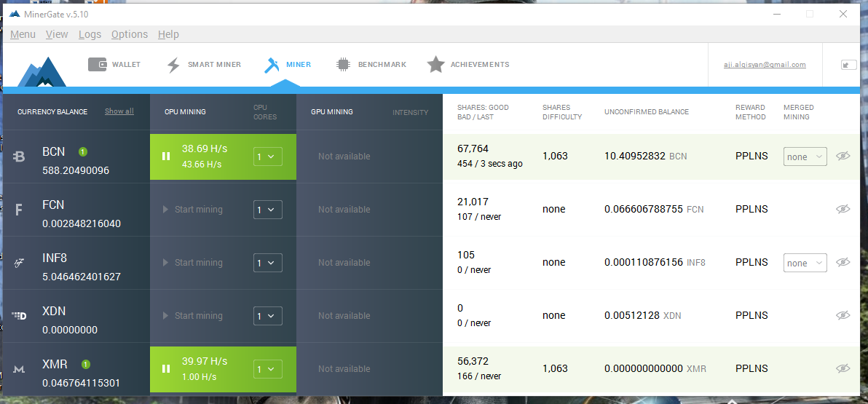The image size is (868, 404).
Task: Click the XMR coin icon
Action: (x=20, y=369)
